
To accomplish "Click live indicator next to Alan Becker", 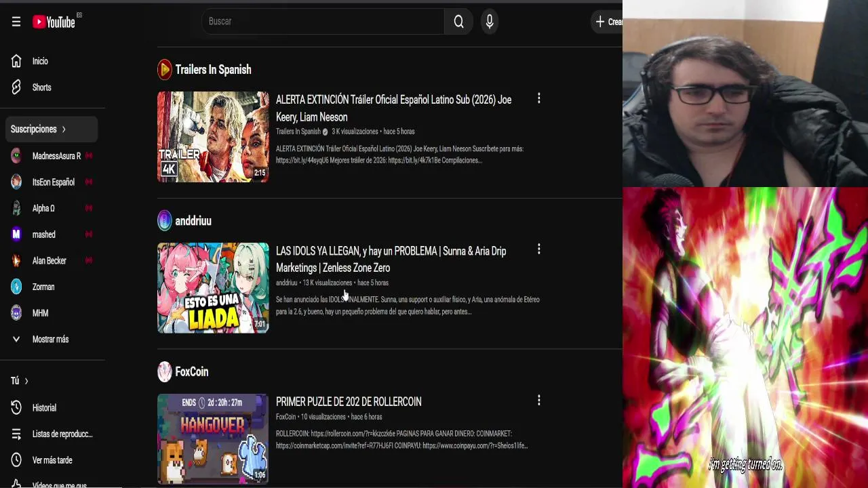I will click(88, 261).
